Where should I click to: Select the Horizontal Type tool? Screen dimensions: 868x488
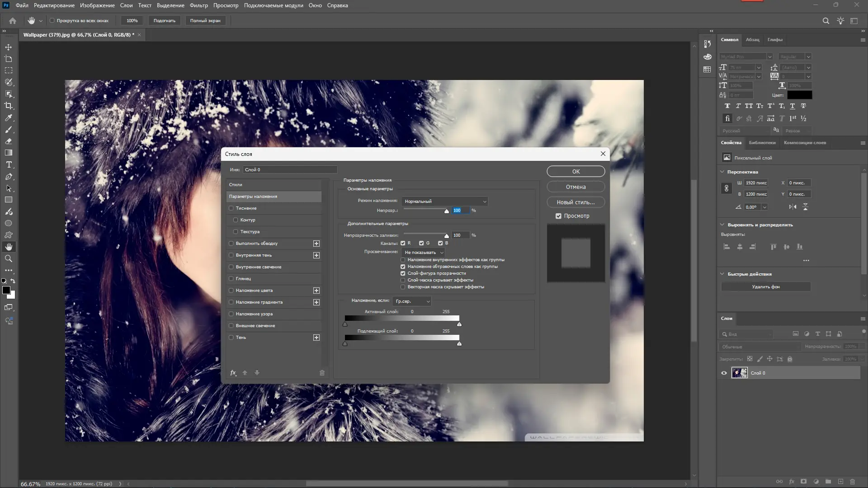[x=9, y=165]
